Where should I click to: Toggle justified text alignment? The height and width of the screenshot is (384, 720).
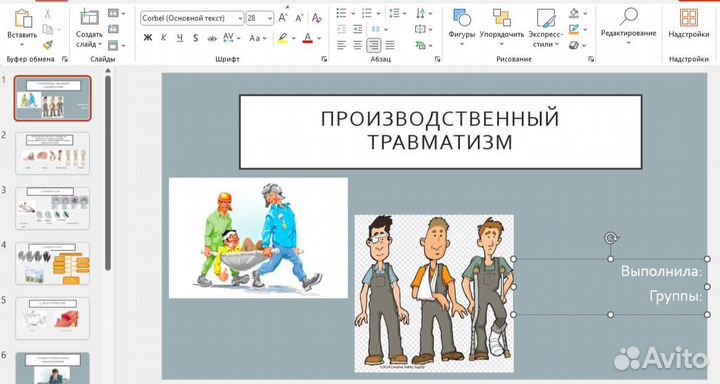coord(390,45)
